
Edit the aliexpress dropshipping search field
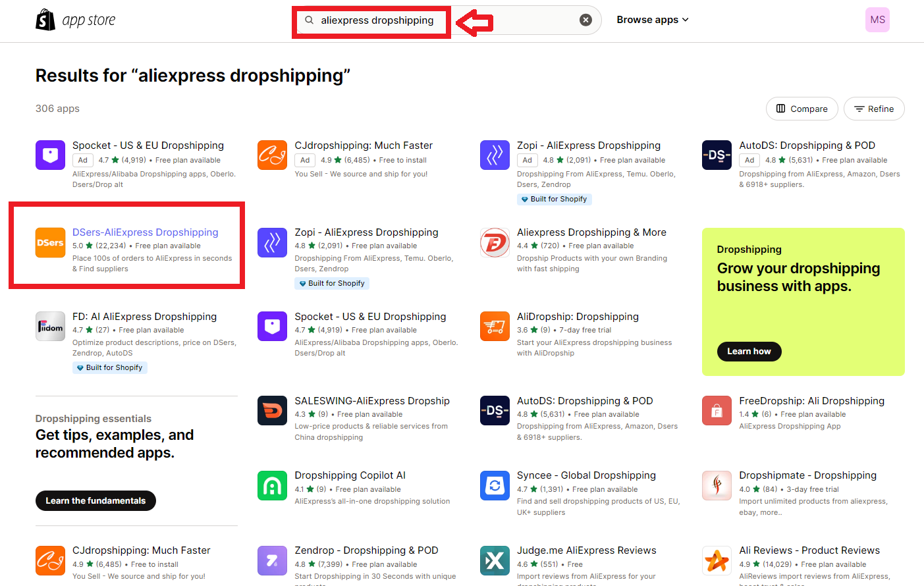pyautogui.click(x=447, y=20)
